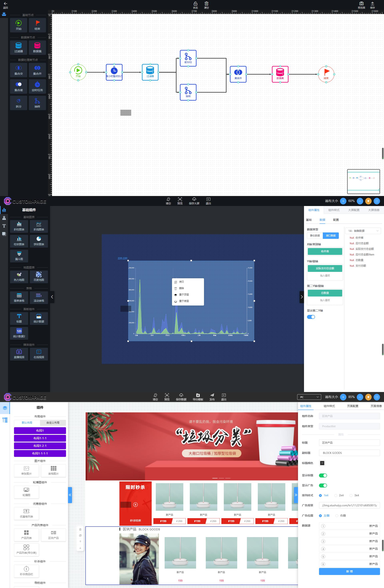Collapse the left component panel arrow
This screenshot has height=588, width=384.
tap(52, 297)
